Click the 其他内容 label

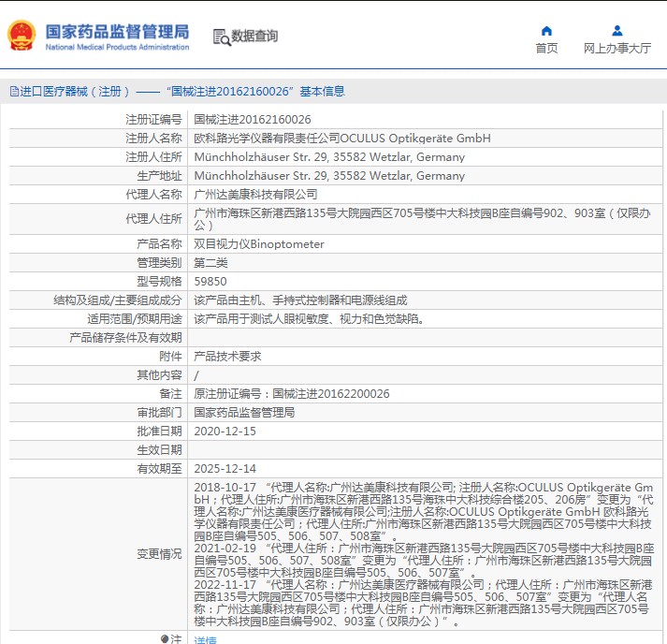159,375
